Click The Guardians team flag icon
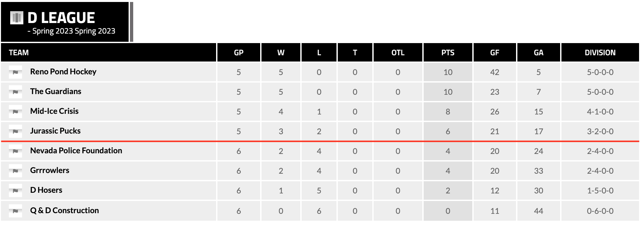The height and width of the screenshot is (225, 644). pyautogui.click(x=15, y=92)
